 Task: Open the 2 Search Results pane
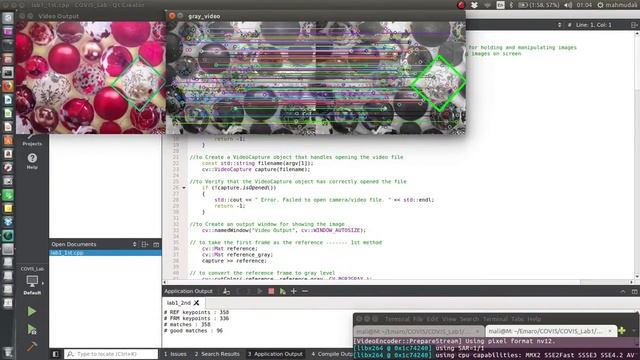[x=217, y=354]
